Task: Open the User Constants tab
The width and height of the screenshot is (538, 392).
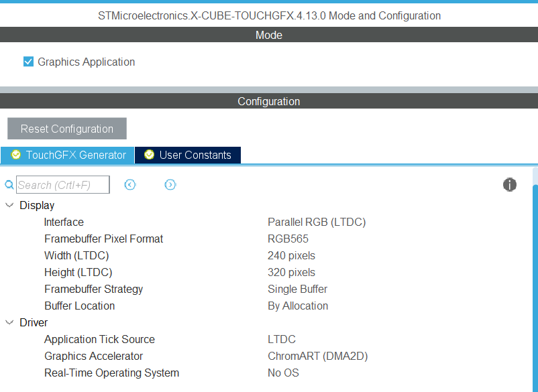Action: pyautogui.click(x=188, y=155)
